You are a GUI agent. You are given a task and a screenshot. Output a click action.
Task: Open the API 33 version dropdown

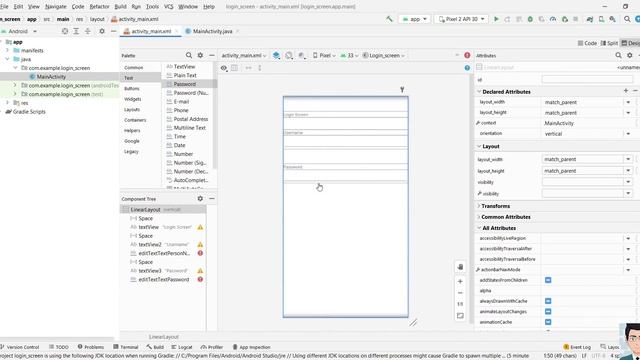click(349, 56)
